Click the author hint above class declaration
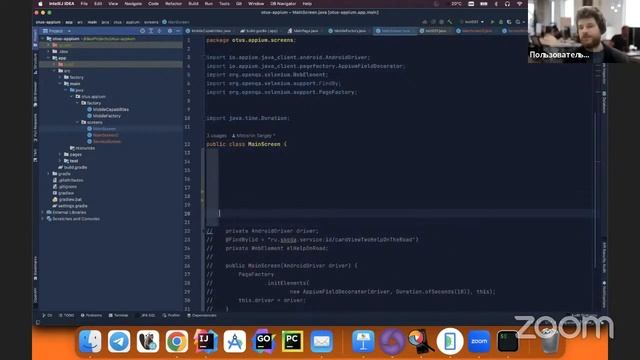Image resolution: width=640 pixels, height=360 pixels. coord(253,136)
